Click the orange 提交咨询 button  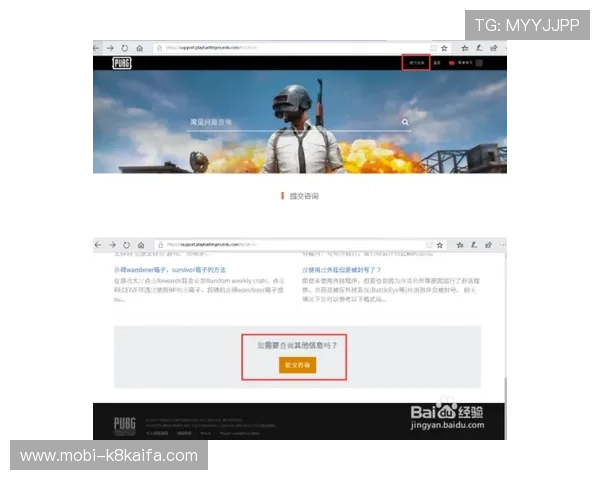point(297,365)
